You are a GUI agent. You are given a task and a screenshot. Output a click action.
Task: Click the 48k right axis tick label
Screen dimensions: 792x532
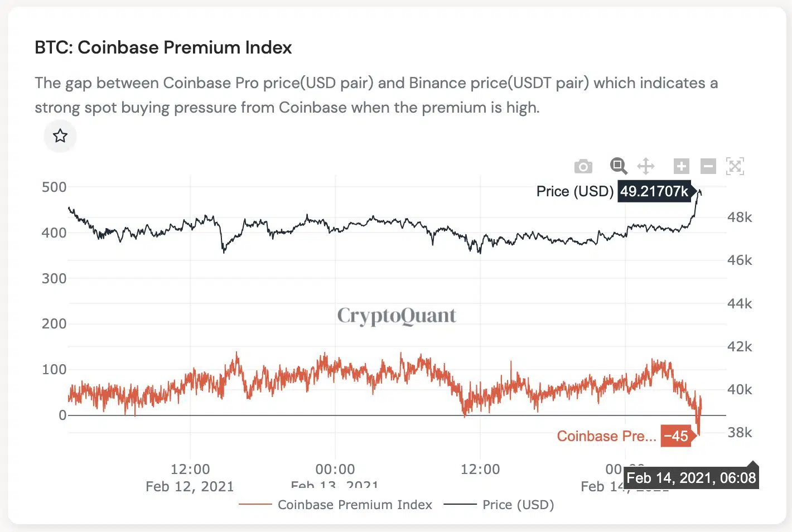(x=740, y=217)
